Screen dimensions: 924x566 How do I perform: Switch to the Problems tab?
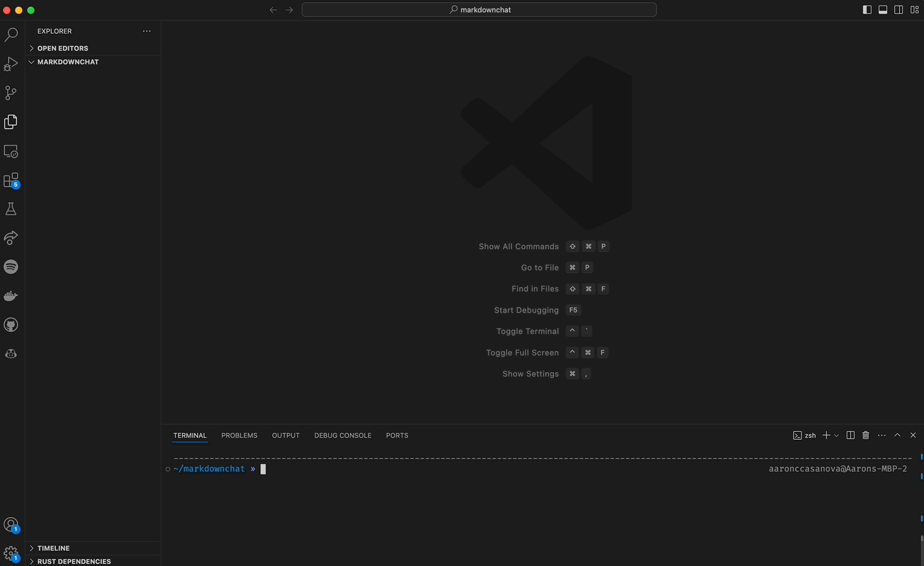click(239, 435)
